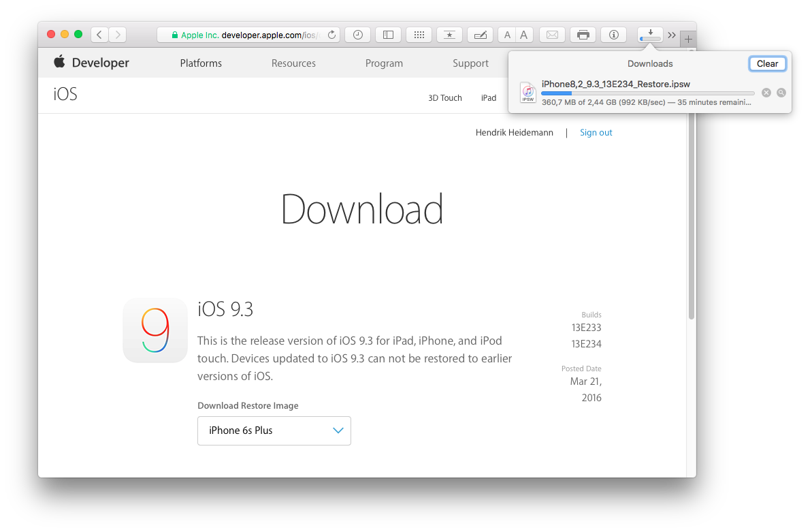Show the sidebar via toolbar icon

click(x=389, y=35)
